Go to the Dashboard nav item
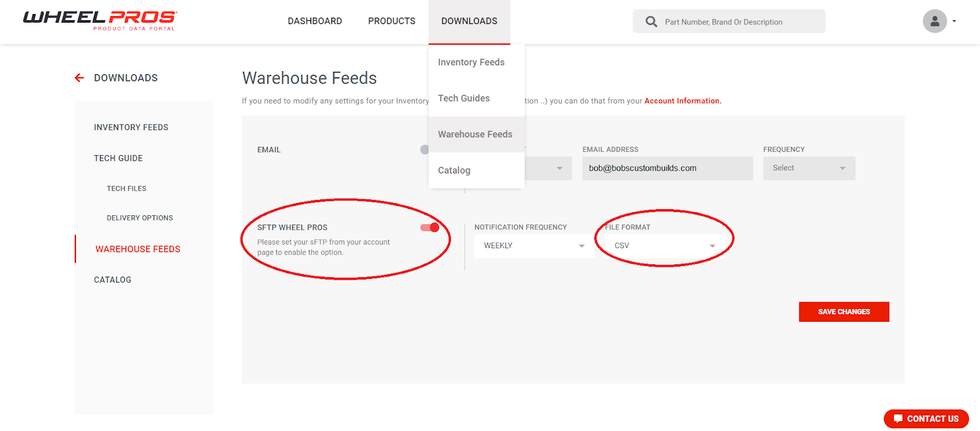This screenshot has height=431, width=980. pyautogui.click(x=315, y=21)
